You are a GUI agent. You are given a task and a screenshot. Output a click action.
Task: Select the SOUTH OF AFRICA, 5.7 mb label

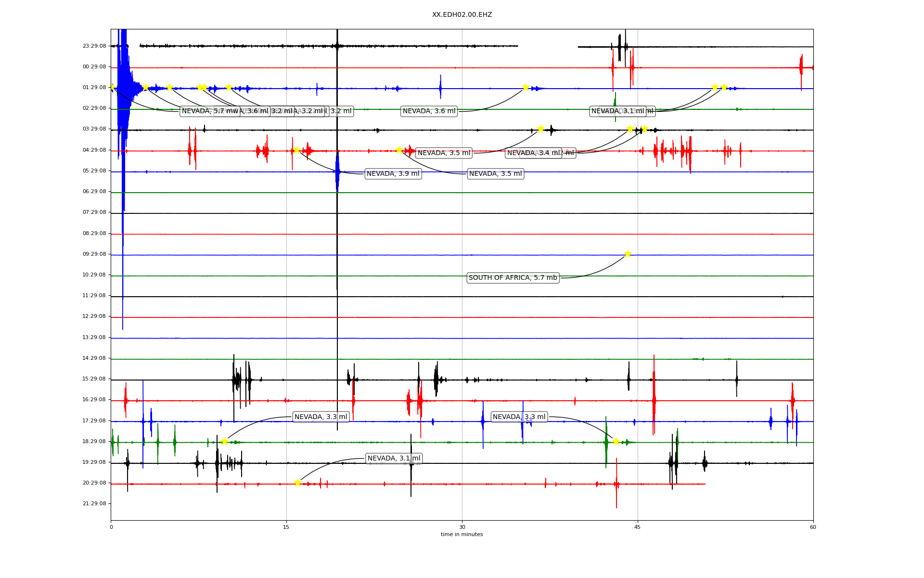(513, 277)
